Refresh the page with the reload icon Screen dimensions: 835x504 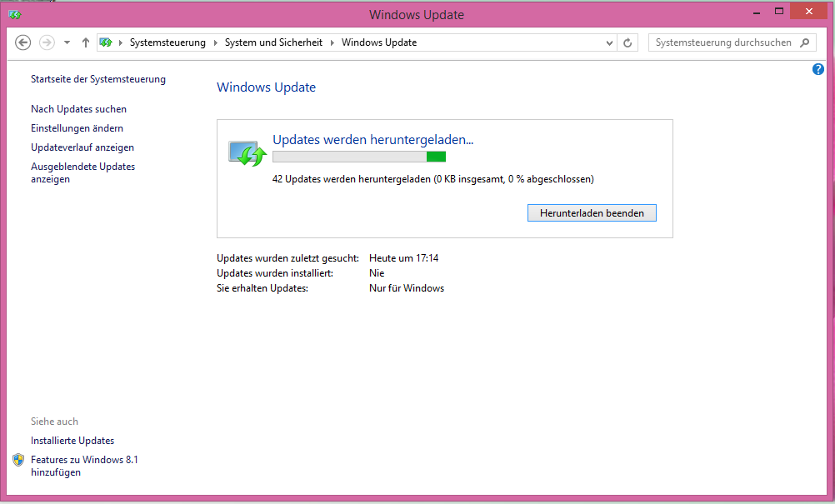click(627, 42)
